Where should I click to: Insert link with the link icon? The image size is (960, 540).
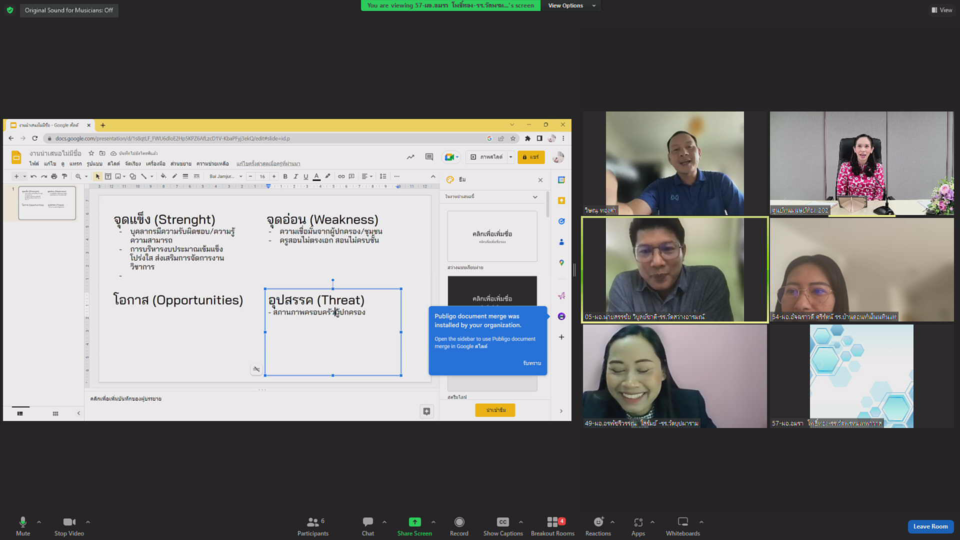[x=341, y=176]
